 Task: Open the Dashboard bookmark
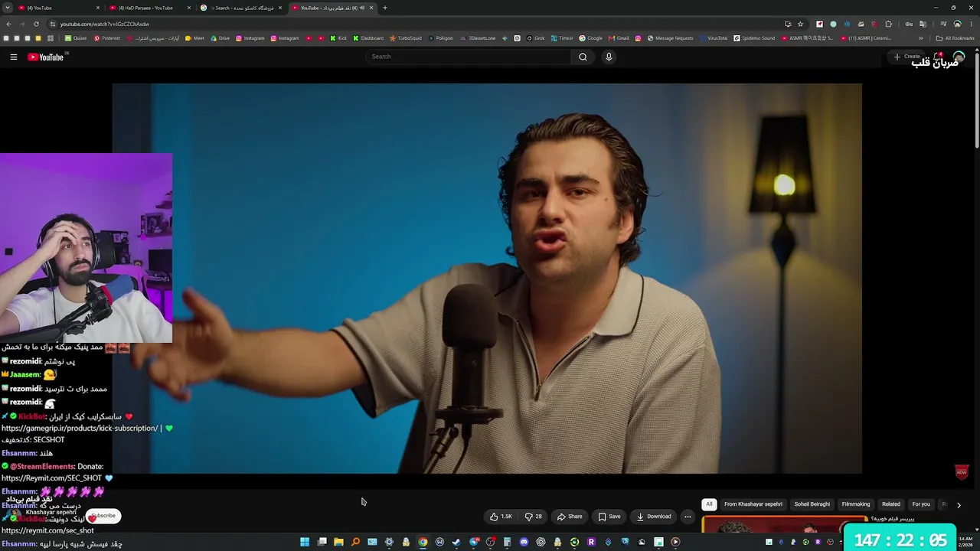[x=368, y=38]
